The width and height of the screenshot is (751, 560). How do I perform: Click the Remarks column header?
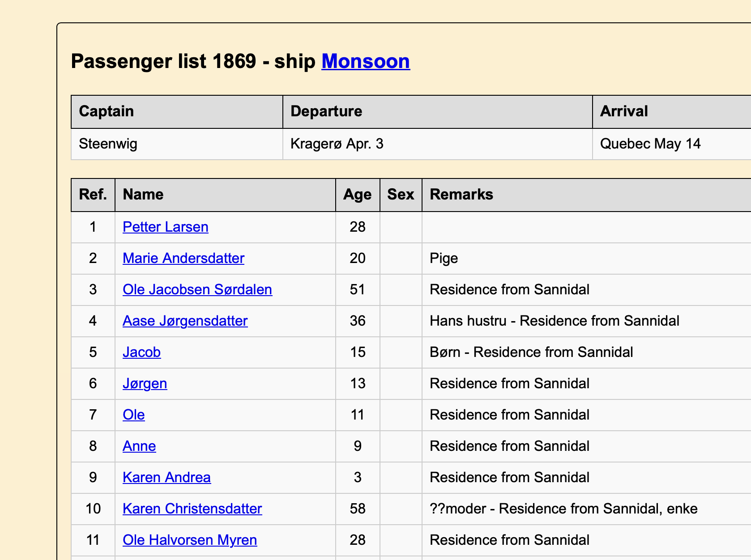461,194
